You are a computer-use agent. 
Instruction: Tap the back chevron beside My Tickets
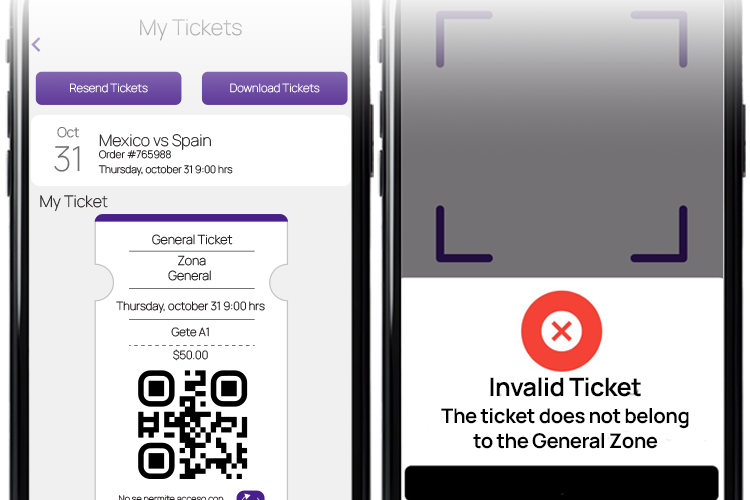36,44
